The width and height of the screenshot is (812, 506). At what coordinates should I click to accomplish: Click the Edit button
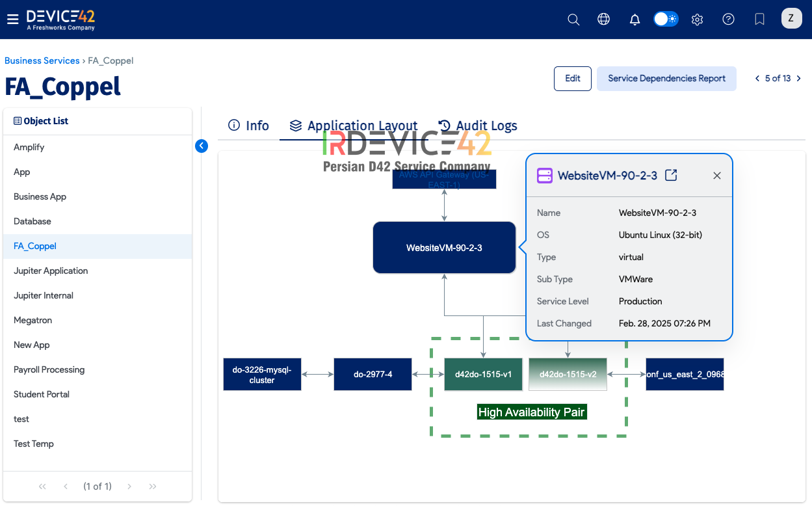(573, 78)
